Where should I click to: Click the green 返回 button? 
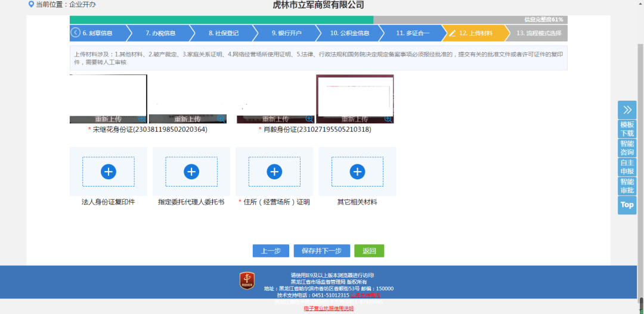pos(369,251)
